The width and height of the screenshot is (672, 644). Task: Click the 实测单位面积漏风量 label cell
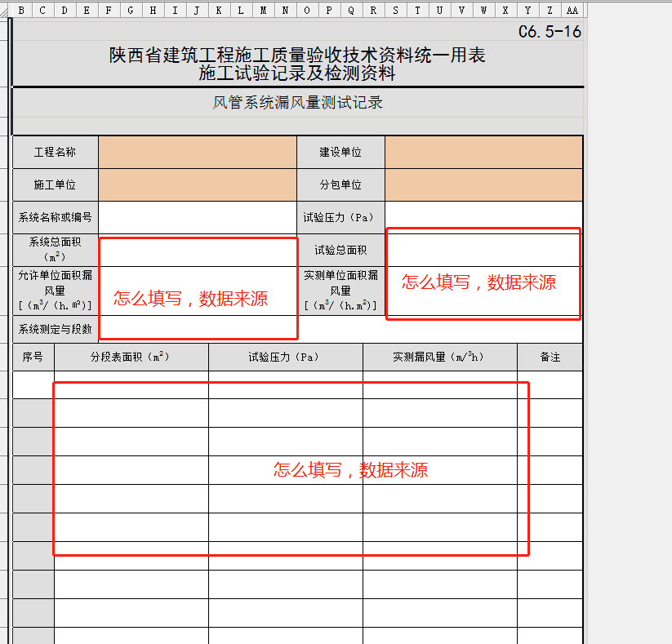pos(340,291)
